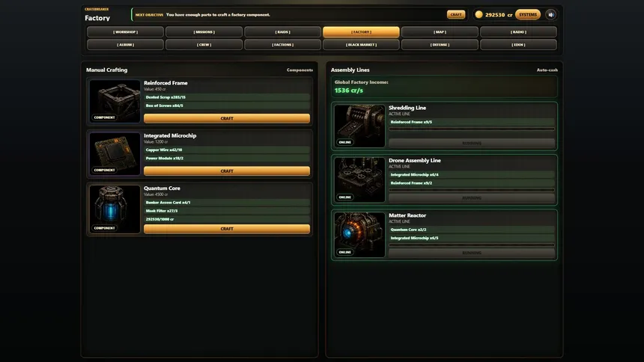Click the Matter Reactor progress bar
The image size is (644, 362).
(x=472, y=245)
